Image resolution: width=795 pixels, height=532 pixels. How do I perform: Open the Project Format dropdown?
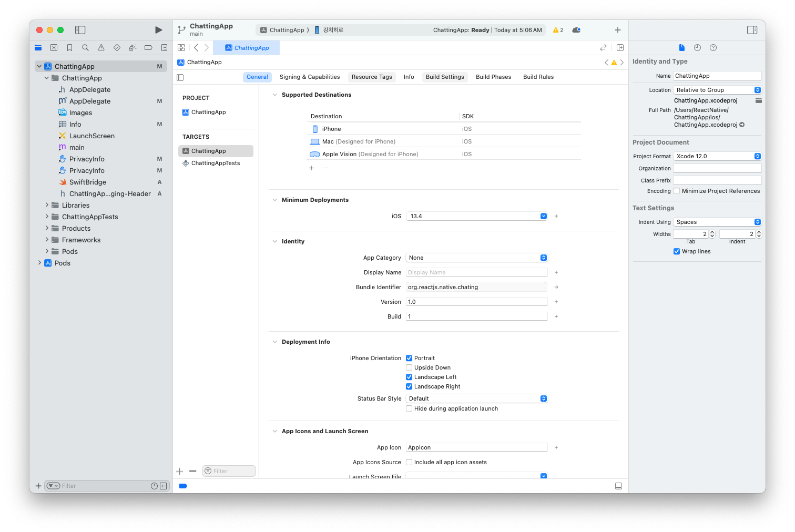[717, 156]
